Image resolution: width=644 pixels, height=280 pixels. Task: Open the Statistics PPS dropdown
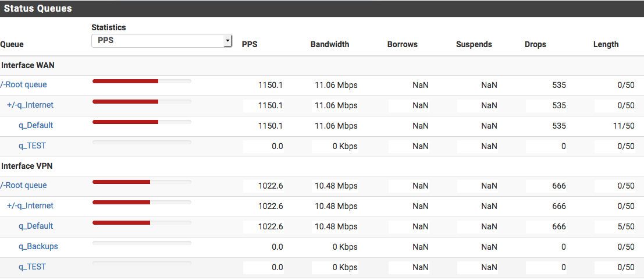coord(162,41)
